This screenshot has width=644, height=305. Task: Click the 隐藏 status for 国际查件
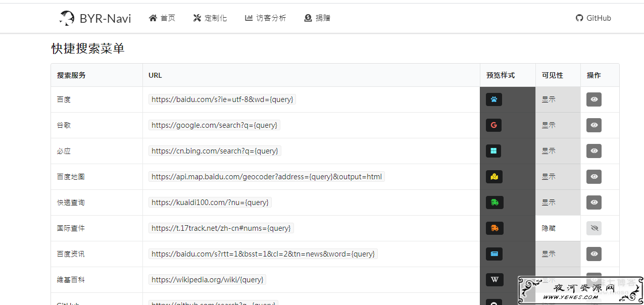pyautogui.click(x=549, y=228)
